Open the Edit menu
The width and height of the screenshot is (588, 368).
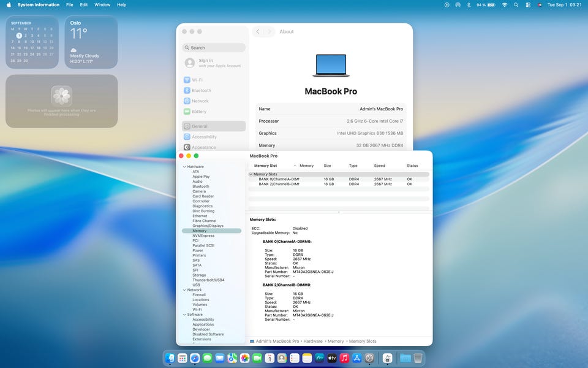click(84, 5)
